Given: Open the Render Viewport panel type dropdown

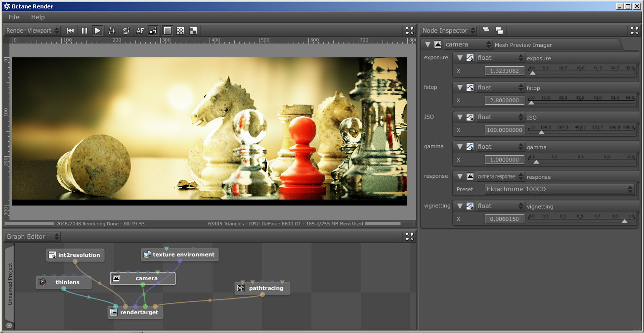Looking at the screenshot, I should point(33,31).
